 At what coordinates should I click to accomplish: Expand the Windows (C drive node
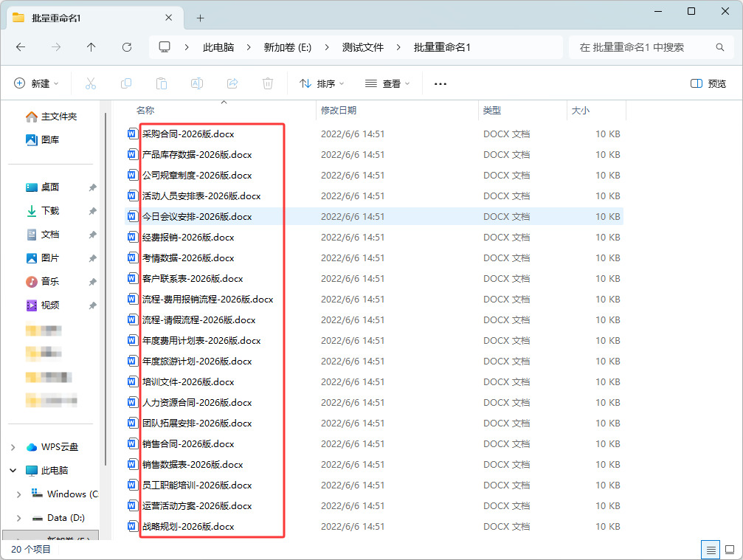pyautogui.click(x=18, y=494)
